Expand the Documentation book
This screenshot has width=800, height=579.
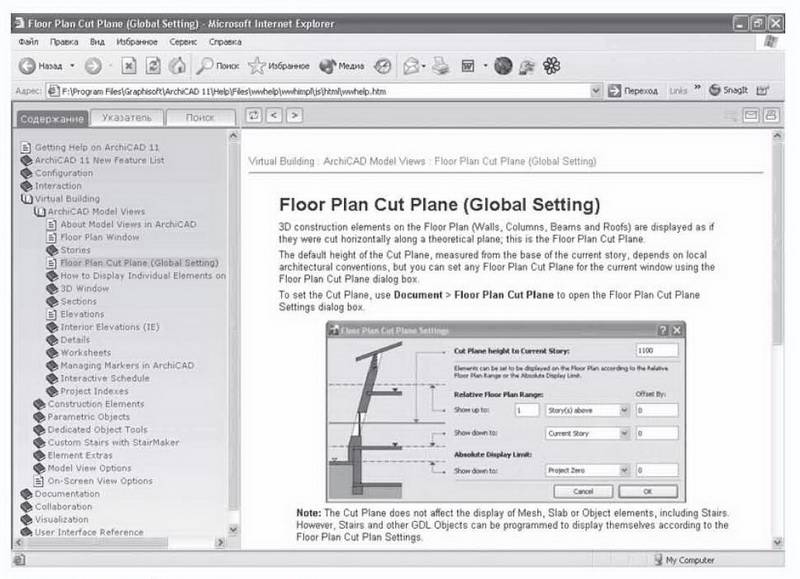(x=67, y=494)
